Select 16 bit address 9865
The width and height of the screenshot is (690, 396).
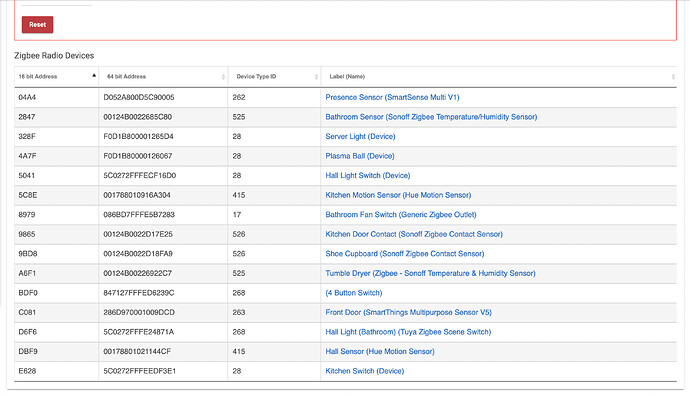pos(26,234)
